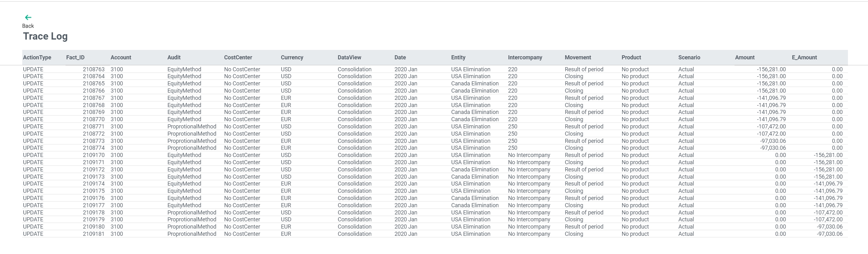
Task: Select Fact_ID cell 2108773
Action: (94, 141)
